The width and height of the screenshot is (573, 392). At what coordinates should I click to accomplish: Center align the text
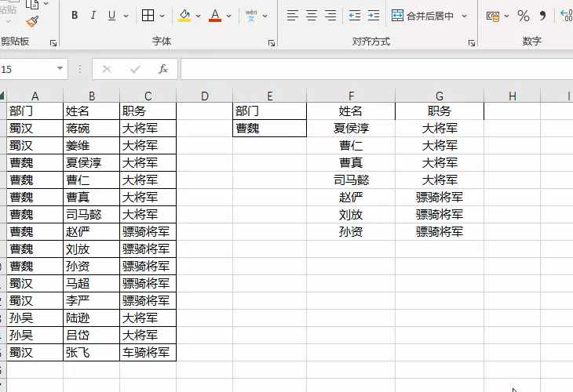pos(312,16)
